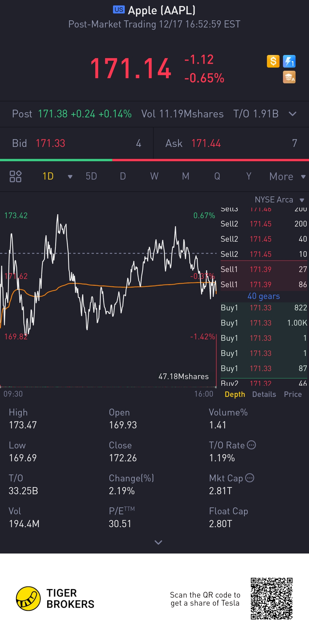The image size is (309, 644).
Task: Switch to the Y yearly chart tab
Action: point(249,176)
